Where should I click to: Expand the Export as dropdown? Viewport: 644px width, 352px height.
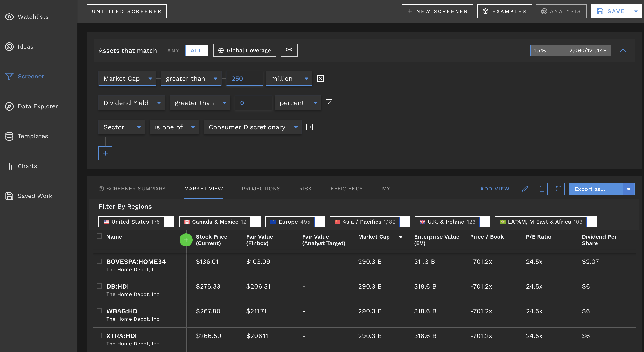tap(628, 189)
